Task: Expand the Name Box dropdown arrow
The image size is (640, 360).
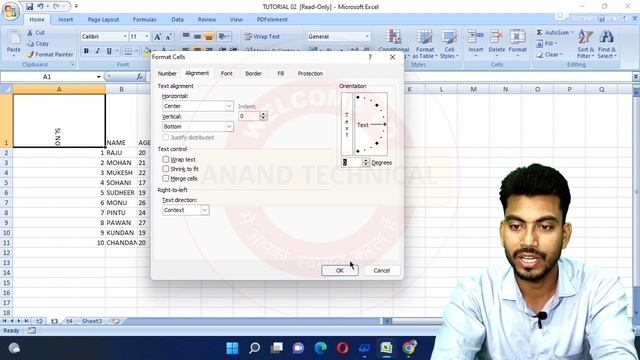Action: click(x=98, y=77)
